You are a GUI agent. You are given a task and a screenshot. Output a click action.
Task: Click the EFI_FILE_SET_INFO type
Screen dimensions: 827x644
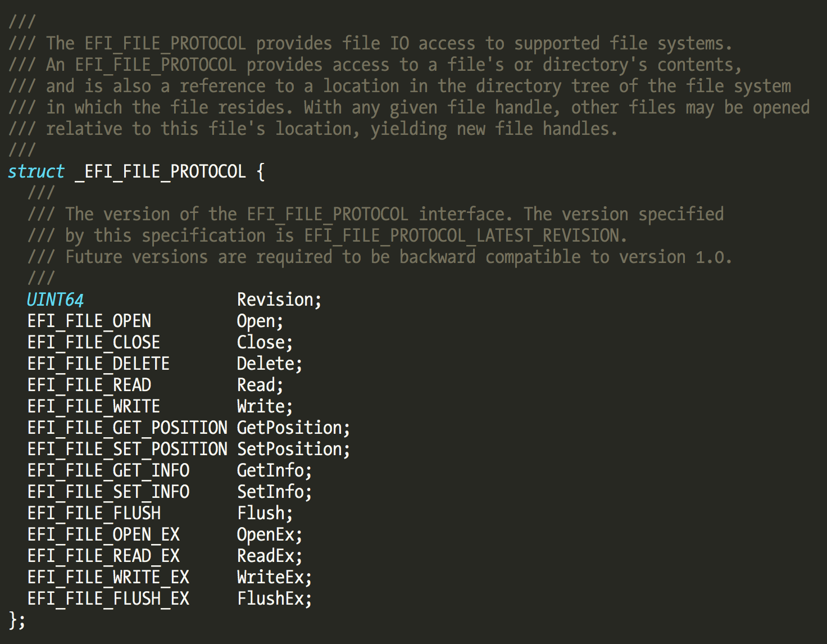pyautogui.click(x=108, y=492)
